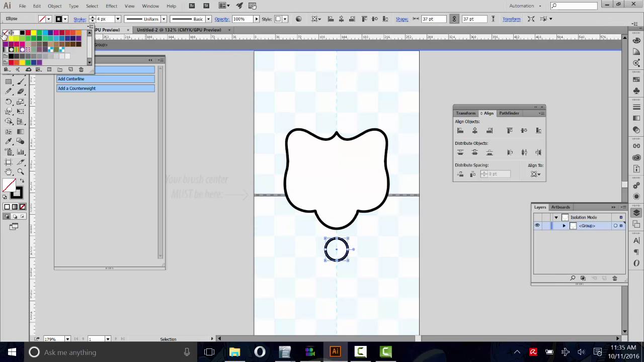
Task: Select the Eyedropper tool
Action: point(9,142)
